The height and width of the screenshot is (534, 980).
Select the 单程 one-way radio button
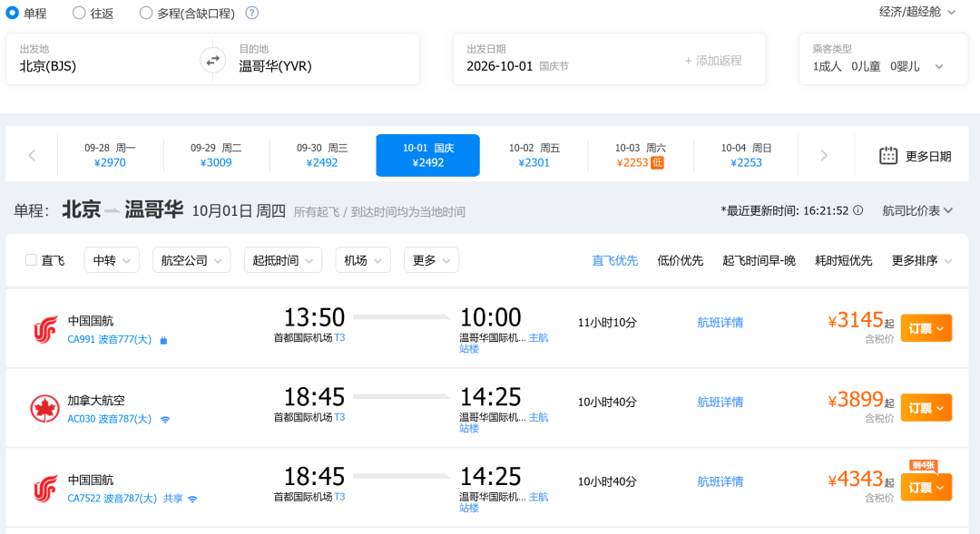point(12,13)
